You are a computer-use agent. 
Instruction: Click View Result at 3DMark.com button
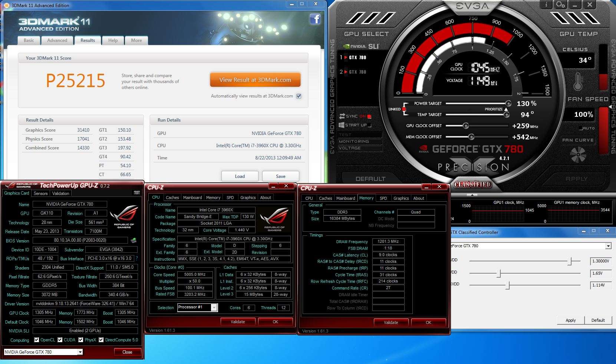[x=255, y=80]
